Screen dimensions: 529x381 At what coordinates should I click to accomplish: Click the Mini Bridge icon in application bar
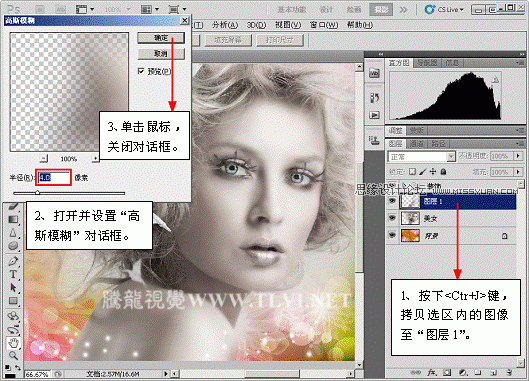coord(60,9)
